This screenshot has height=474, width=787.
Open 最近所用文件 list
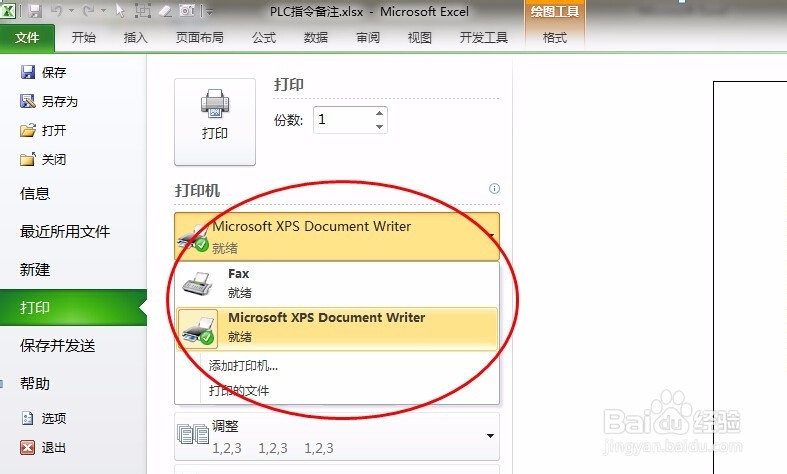tap(65, 231)
